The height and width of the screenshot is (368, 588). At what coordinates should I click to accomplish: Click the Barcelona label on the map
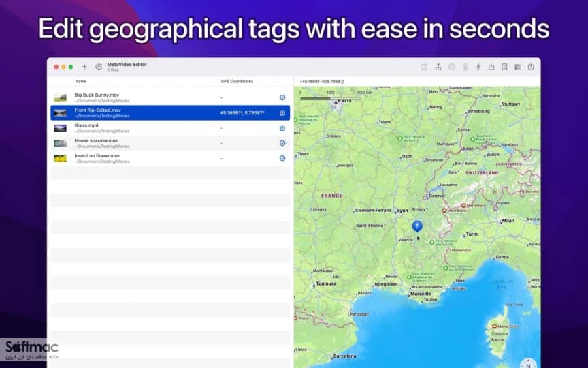coord(344,356)
